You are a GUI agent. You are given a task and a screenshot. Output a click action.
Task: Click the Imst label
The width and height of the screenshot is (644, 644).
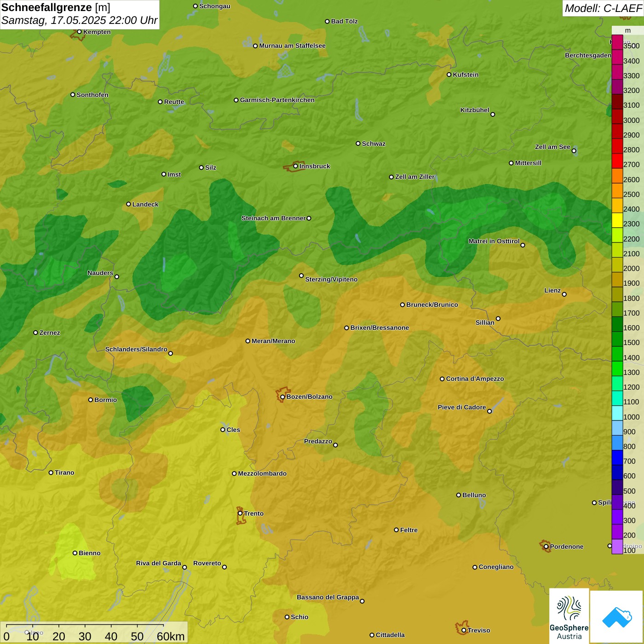(174, 174)
